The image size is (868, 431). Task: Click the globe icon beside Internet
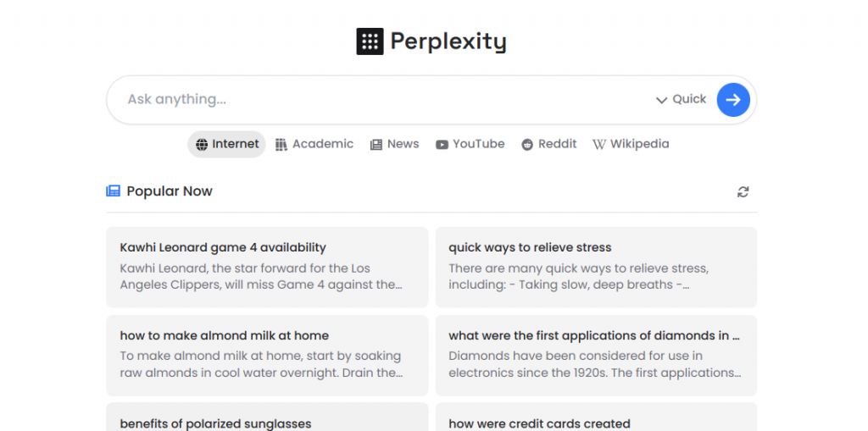pos(202,145)
